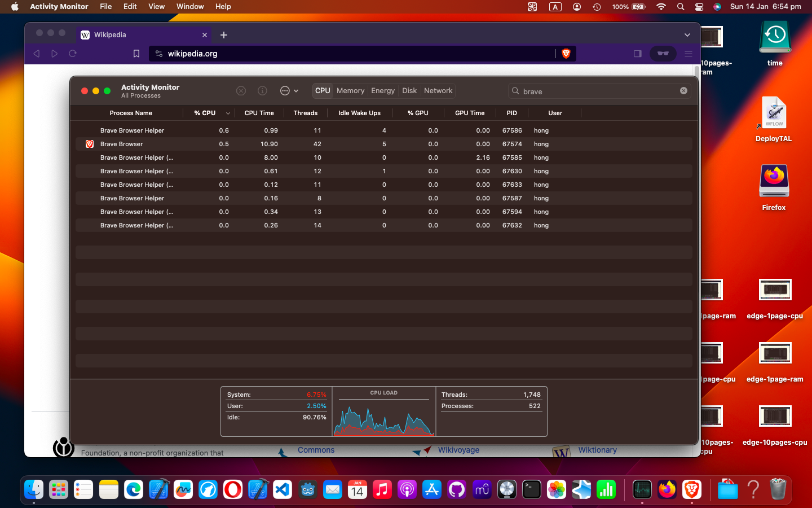The width and height of the screenshot is (812, 508).
Task: Open the Brave menu with the hamburger icon
Action: point(688,54)
